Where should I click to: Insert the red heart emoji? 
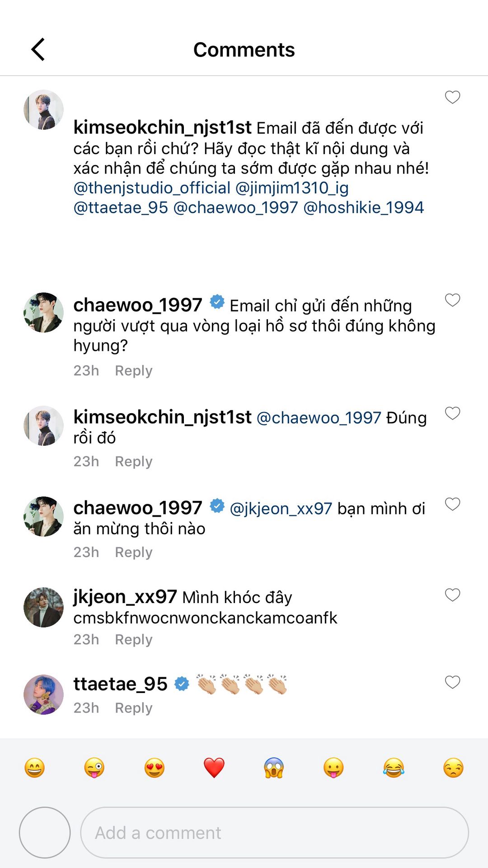tap(214, 768)
